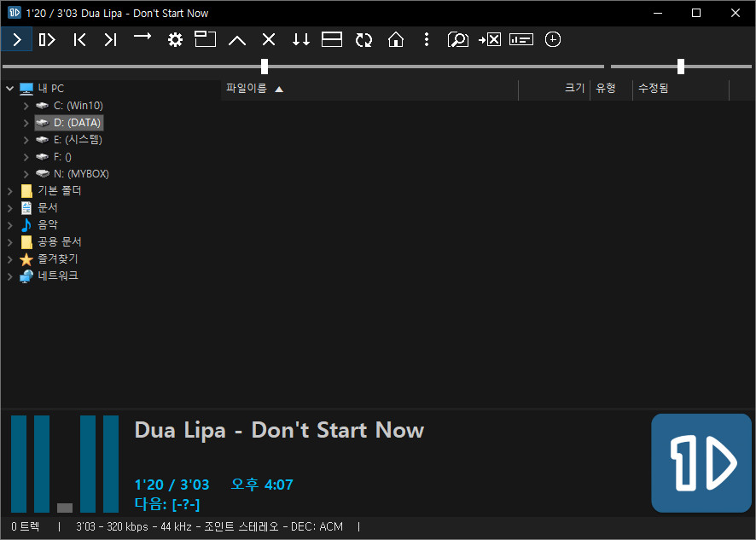Open the 공용 문서 folder

(x=60, y=242)
